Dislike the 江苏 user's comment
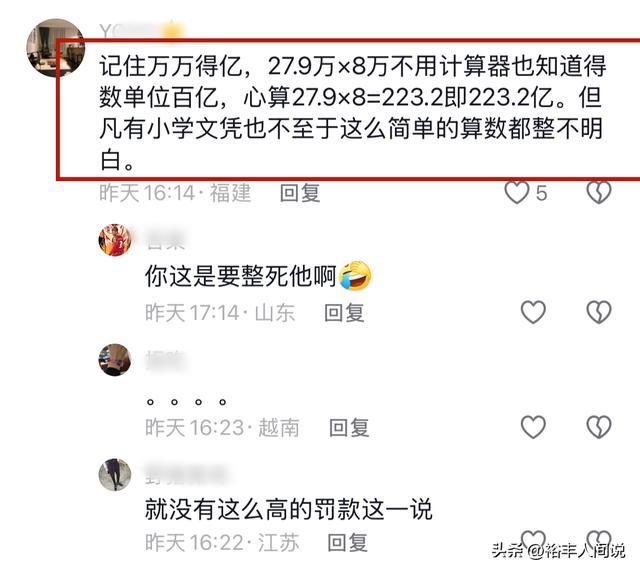640x573 pixels. click(x=599, y=540)
